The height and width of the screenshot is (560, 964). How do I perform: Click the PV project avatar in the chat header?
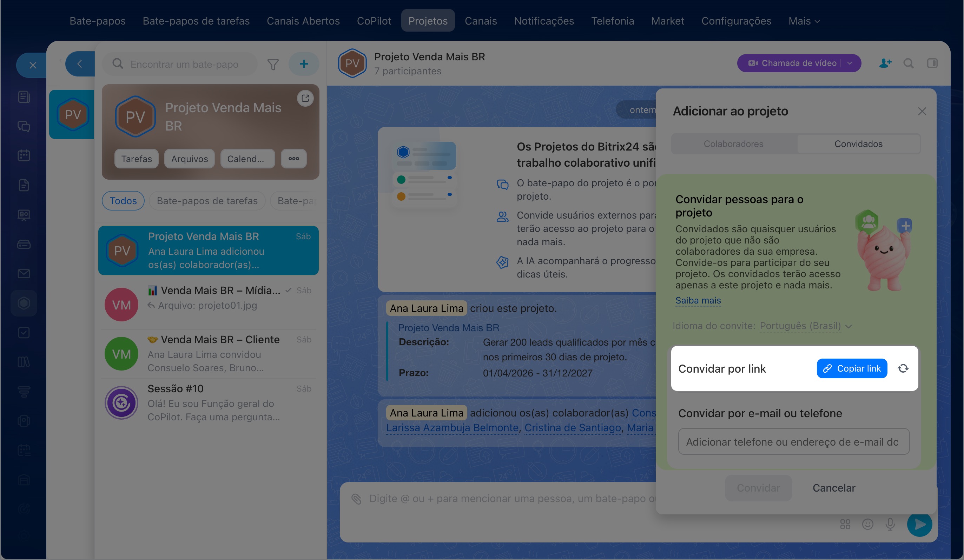pyautogui.click(x=352, y=63)
